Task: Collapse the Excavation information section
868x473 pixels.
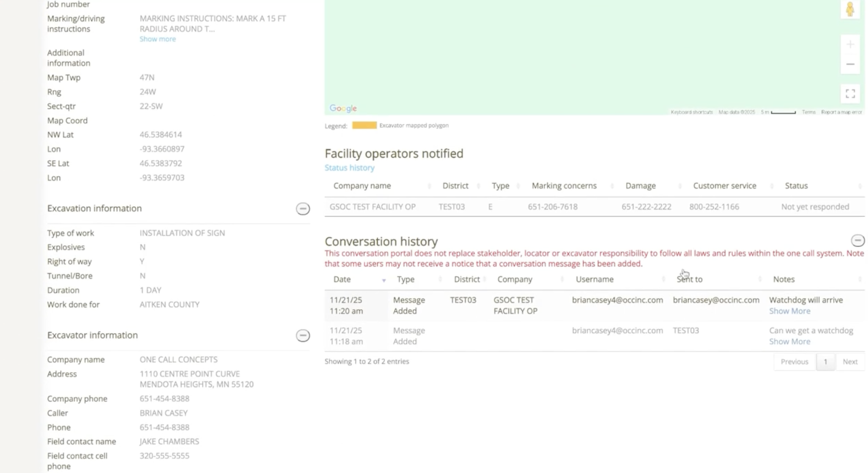Action: 302,209
